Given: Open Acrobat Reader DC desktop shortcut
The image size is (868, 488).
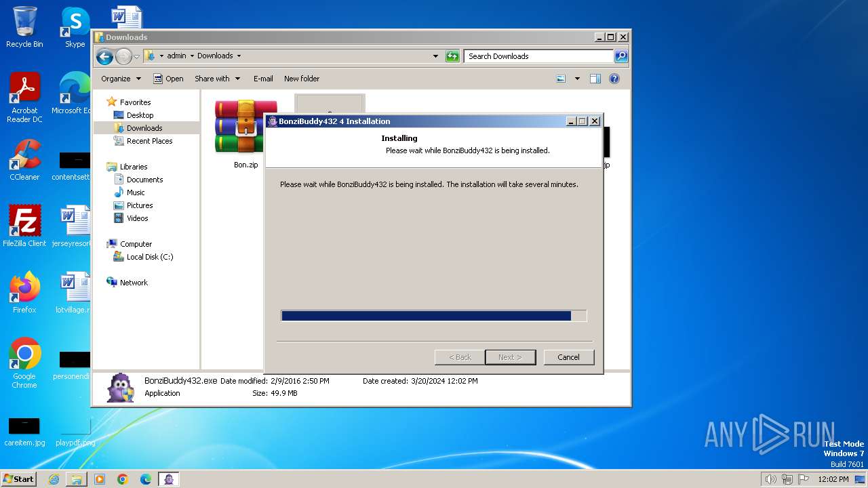Looking at the screenshot, I should (x=24, y=98).
